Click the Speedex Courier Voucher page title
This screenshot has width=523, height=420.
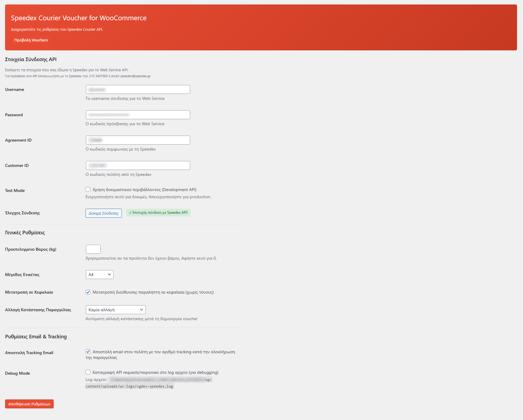click(79, 18)
